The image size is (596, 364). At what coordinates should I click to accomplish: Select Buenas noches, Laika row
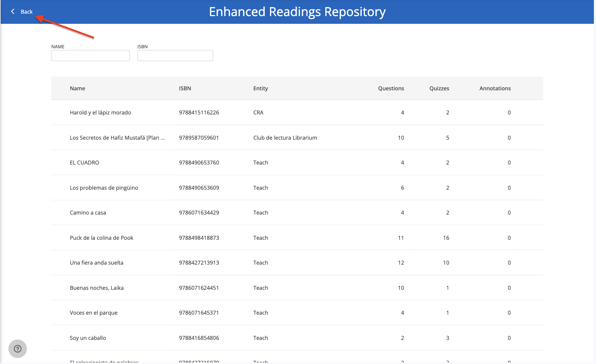[x=297, y=288]
